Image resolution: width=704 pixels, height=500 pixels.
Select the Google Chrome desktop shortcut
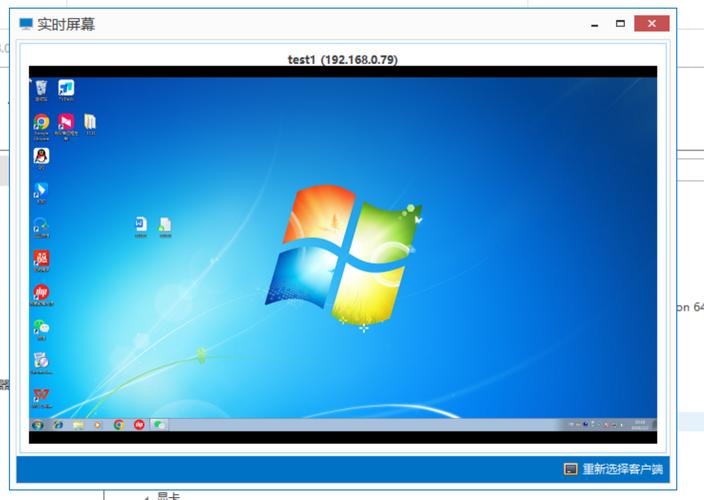point(41,122)
